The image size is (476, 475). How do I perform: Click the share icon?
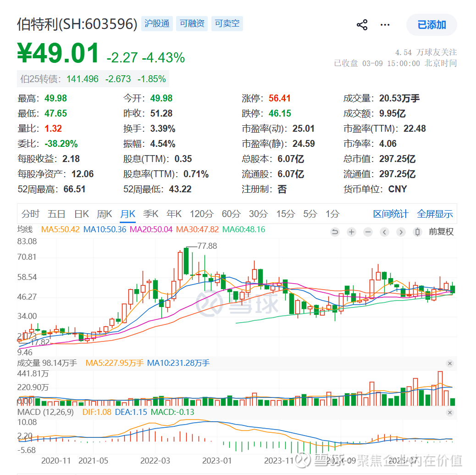[362, 25]
